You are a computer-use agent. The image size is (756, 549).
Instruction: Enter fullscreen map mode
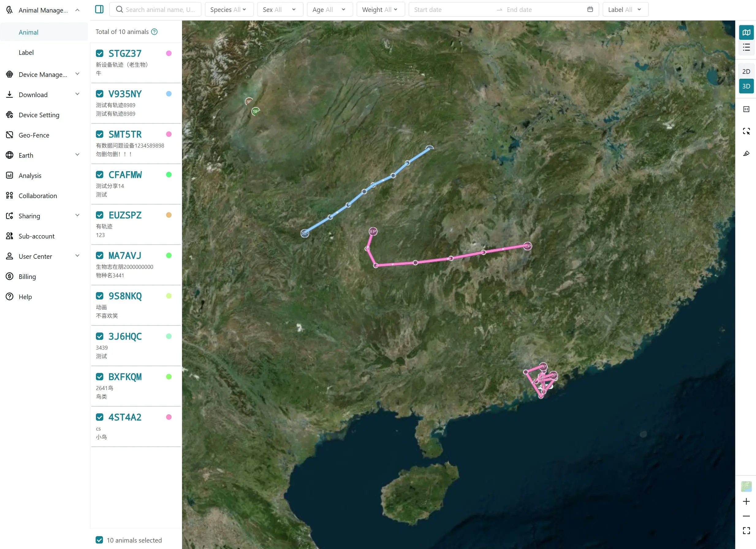[x=746, y=531]
